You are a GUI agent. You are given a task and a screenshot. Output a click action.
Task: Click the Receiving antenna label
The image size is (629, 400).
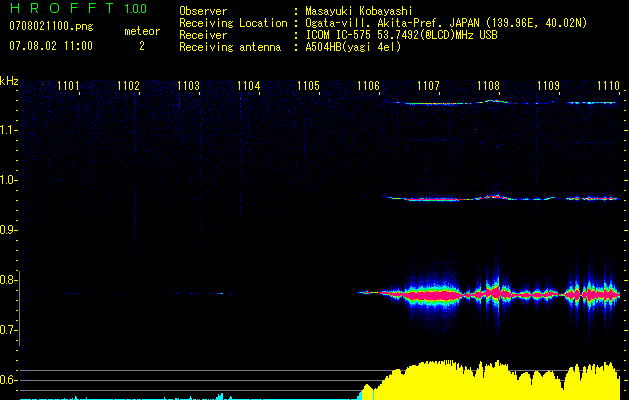230,47
